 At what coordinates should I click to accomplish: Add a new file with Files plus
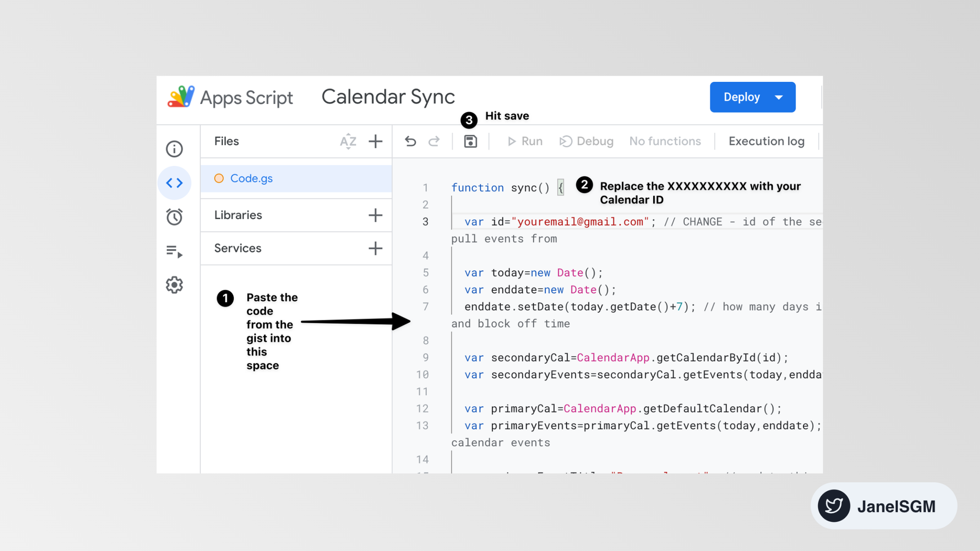click(x=375, y=142)
